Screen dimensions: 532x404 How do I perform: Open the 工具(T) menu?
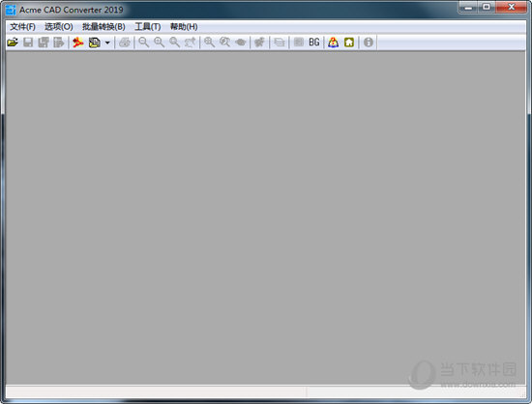click(148, 26)
